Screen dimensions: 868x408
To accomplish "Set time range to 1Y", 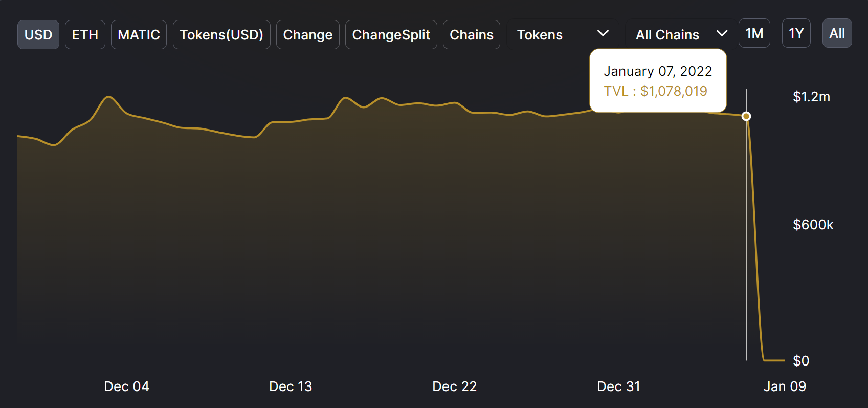I will pyautogui.click(x=796, y=33).
